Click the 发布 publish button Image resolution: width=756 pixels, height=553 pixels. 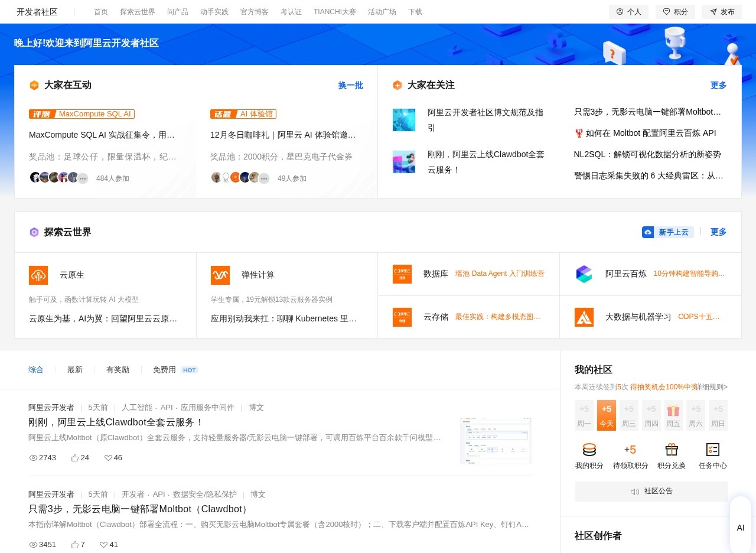(722, 11)
